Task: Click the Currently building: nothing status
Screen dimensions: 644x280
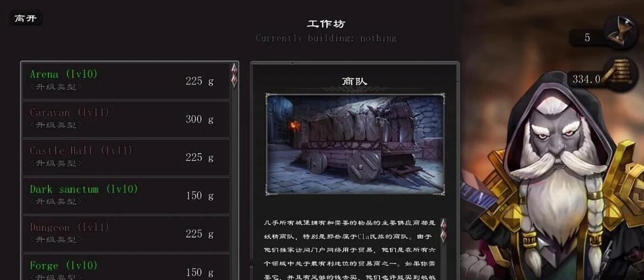Action: [x=326, y=38]
